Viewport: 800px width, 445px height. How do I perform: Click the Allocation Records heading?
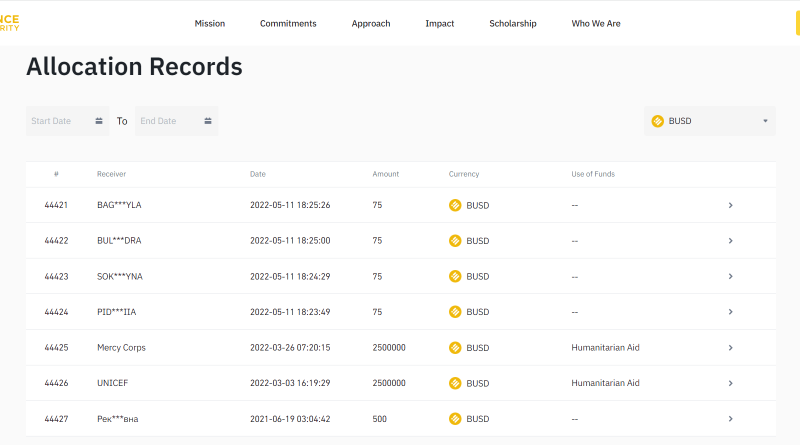point(134,66)
